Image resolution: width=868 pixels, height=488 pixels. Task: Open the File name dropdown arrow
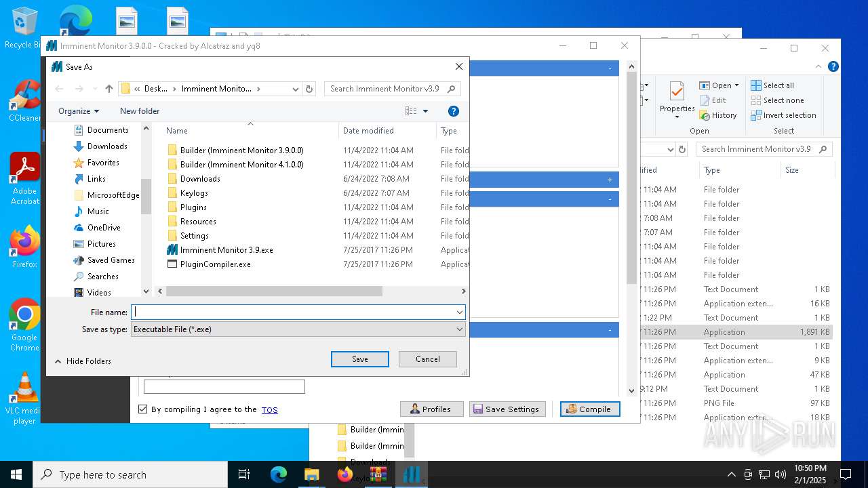460,312
